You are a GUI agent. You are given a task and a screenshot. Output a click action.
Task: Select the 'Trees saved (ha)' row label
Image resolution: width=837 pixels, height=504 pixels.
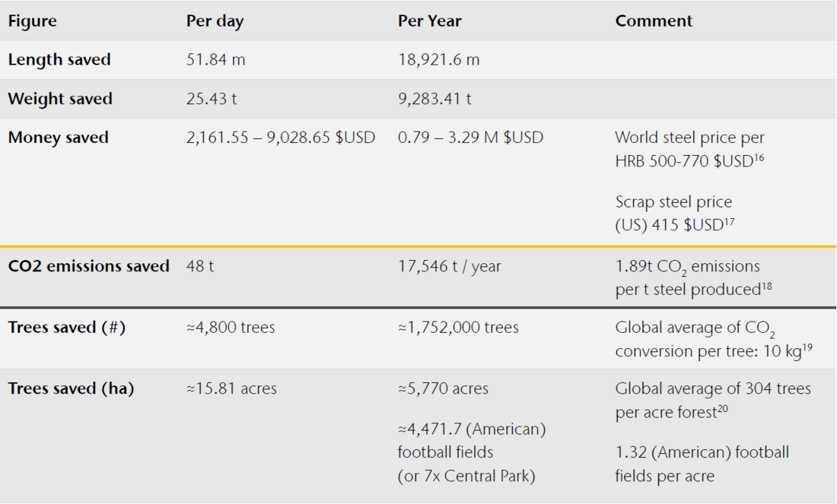[x=71, y=389]
